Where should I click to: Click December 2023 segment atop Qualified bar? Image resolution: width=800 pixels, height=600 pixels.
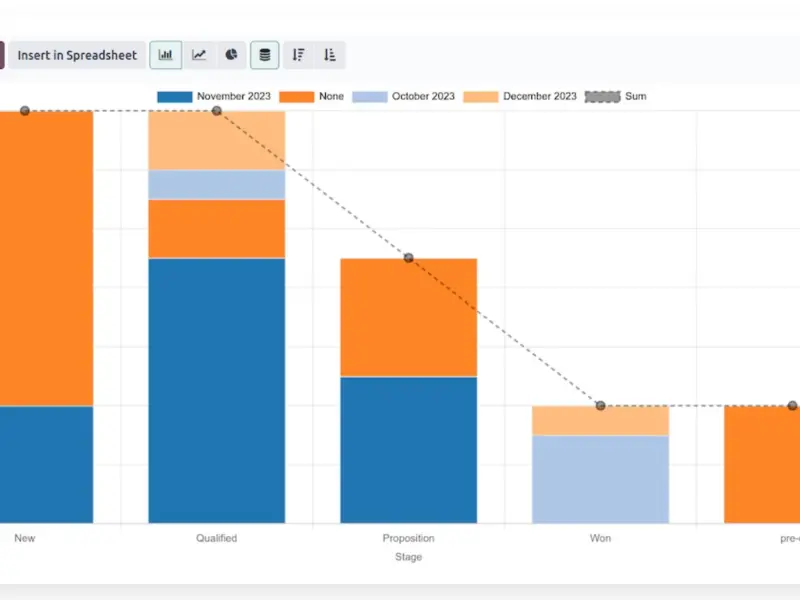coord(216,140)
